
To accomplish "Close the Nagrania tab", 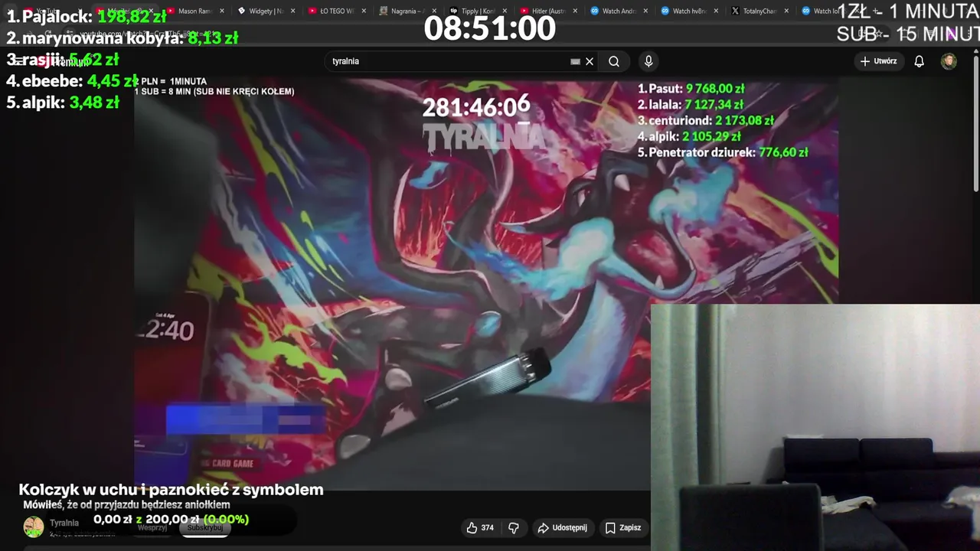I will (x=434, y=11).
